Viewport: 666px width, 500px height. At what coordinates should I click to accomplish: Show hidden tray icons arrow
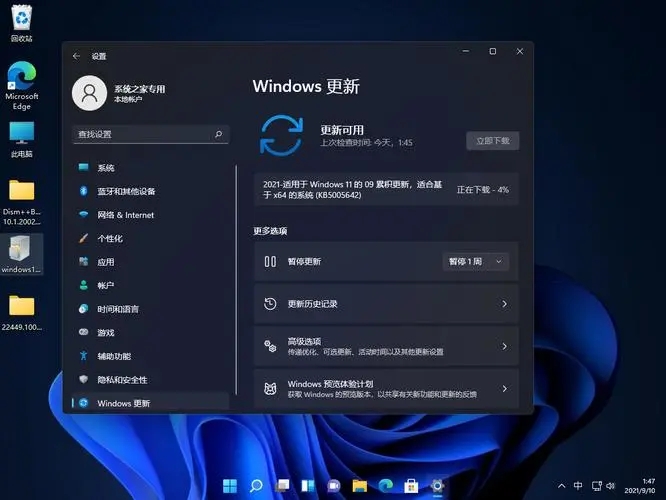click(562, 486)
